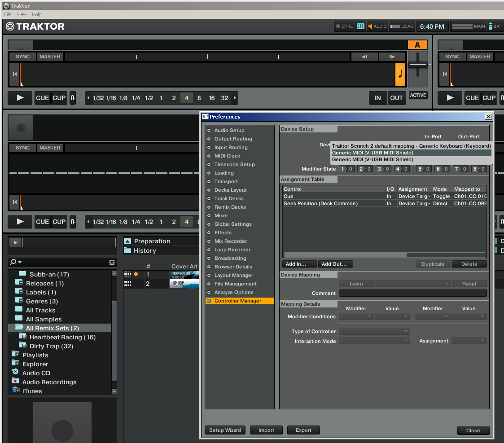The image size is (504, 443).
Task: Click the search magnifier icon in browser
Action: click(x=13, y=262)
